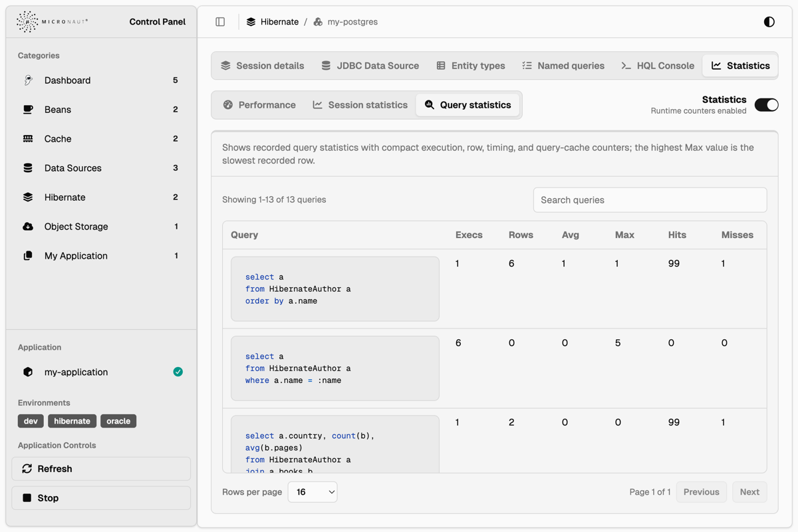
Task: Open the Session details tab
Action: coord(263,66)
